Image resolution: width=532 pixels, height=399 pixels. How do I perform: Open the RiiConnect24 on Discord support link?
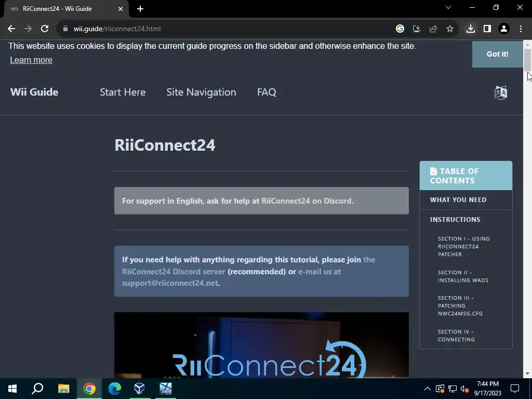coord(307,201)
